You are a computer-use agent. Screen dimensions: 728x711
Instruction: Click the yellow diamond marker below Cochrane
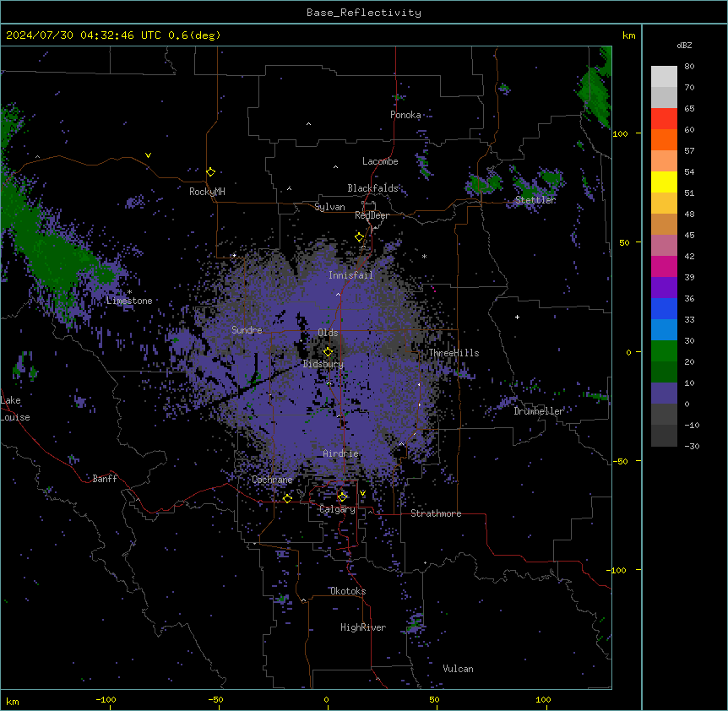pyautogui.click(x=287, y=498)
